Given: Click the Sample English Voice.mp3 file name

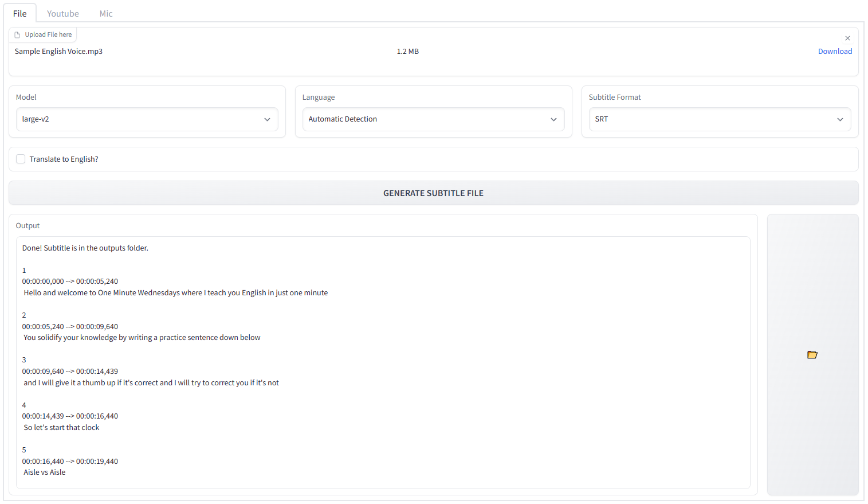Looking at the screenshot, I should tap(58, 51).
